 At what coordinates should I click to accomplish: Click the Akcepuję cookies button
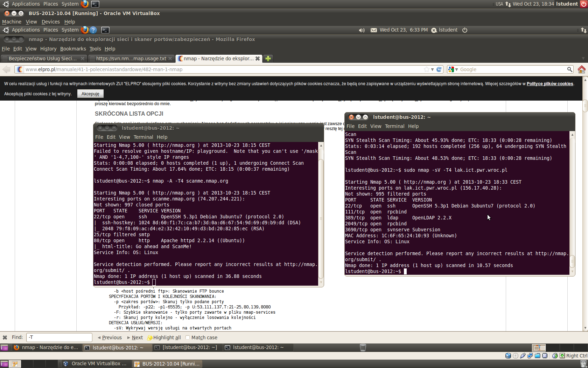pyautogui.click(x=90, y=94)
